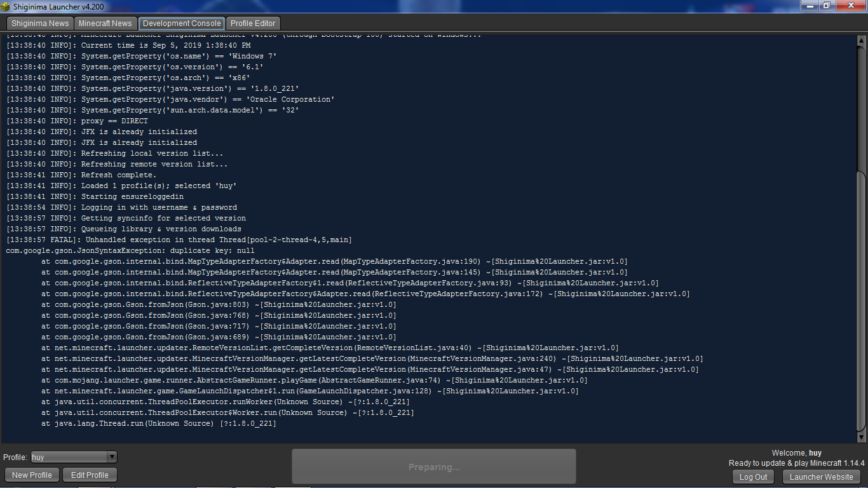Click the log line containing 'os.version'
The width and height of the screenshot is (868, 488).
coord(135,67)
